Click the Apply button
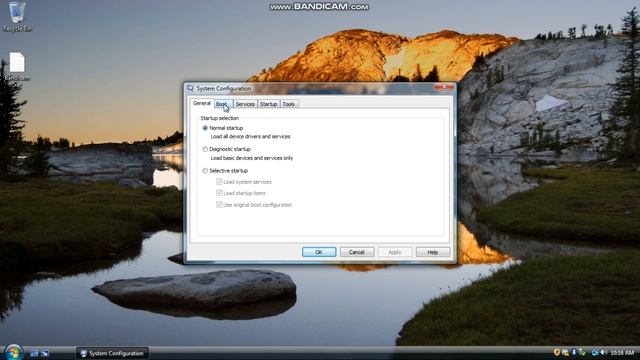This screenshot has height=360, width=640. click(x=395, y=252)
